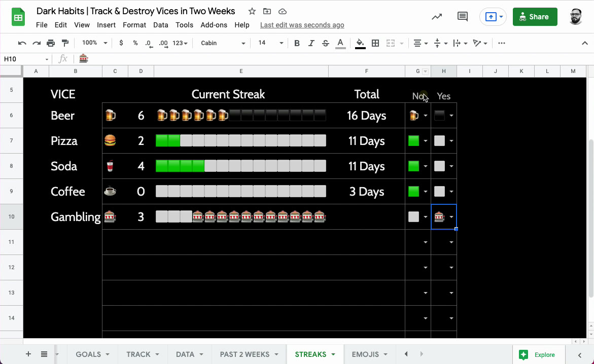594x364 pixels.
Task: Open Beer row No column dropdown
Action: 426,116
